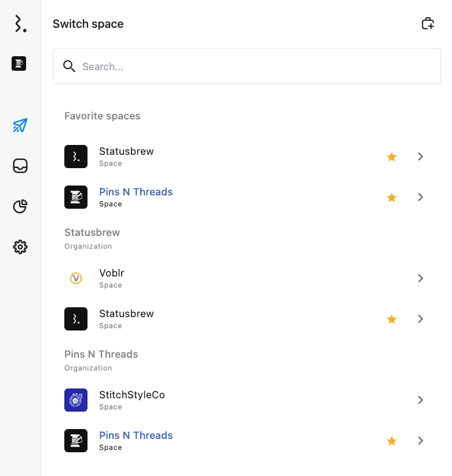Select Pins N Threads under Favorite spaces
Viewport: 452px width, 476px height.
point(136,192)
